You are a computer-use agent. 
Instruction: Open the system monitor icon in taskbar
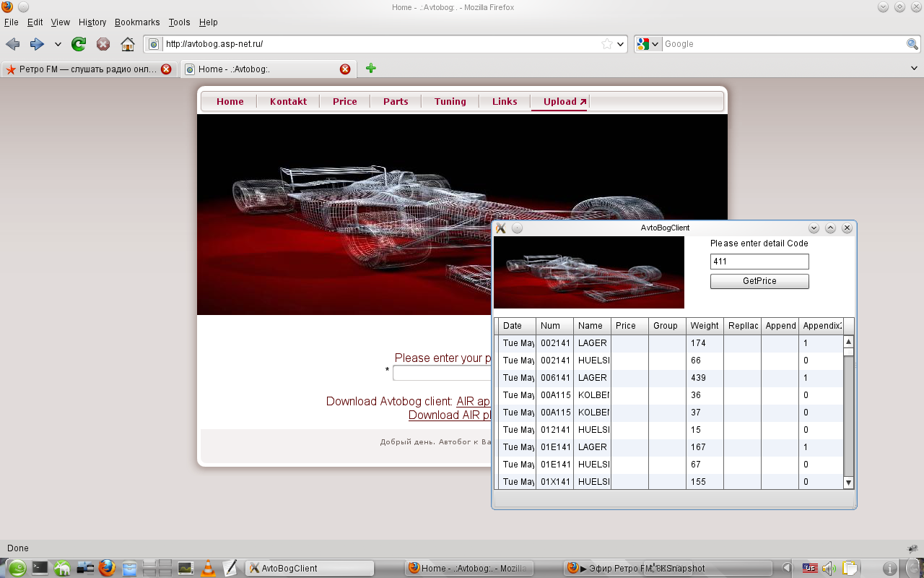(186, 568)
